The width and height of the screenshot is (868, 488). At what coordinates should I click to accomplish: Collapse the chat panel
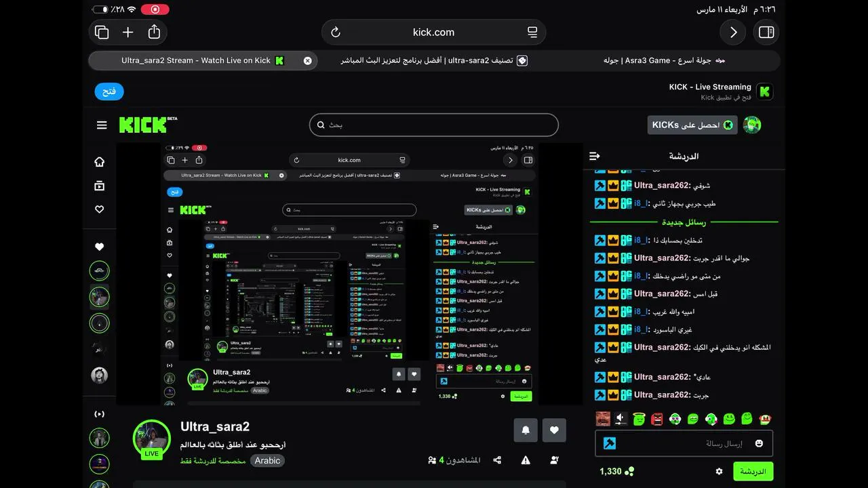[x=595, y=156]
